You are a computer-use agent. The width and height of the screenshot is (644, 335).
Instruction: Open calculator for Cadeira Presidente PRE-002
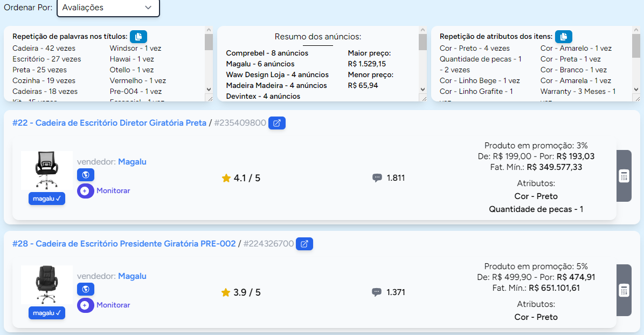pos(624,290)
